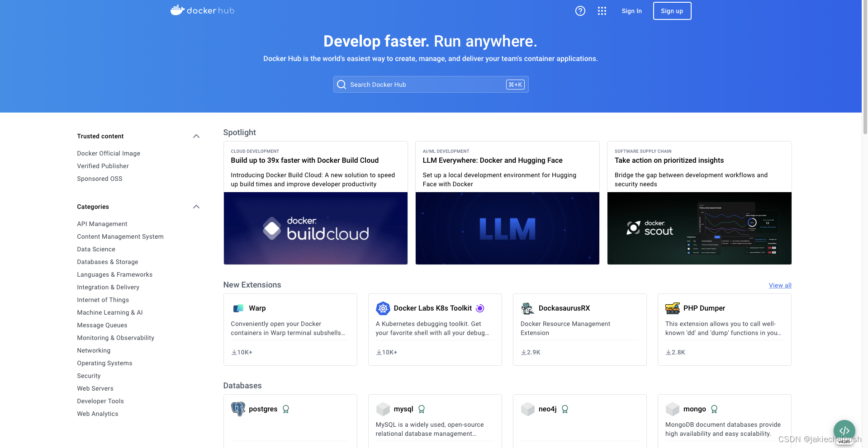Click the official badge next to mongo
The height and width of the screenshot is (448, 868).
pyautogui.click(x=714, y=409)
